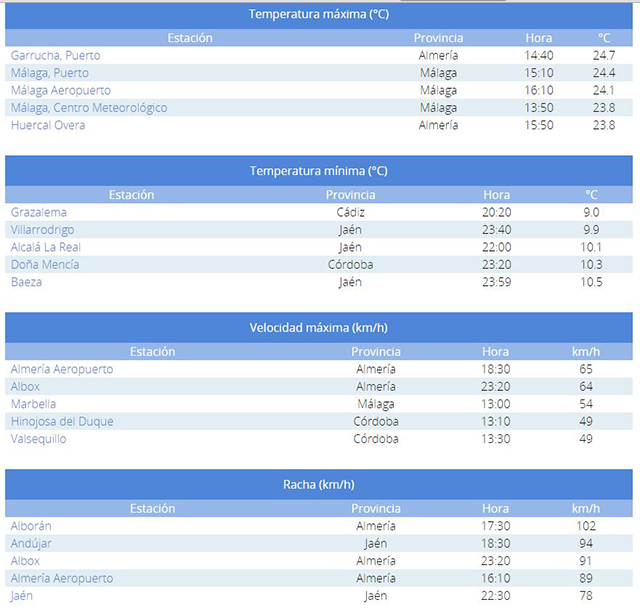The image size is (640, 610).
Task: Select Cádiz province in Grazalema row
Action: coord(350,212)
